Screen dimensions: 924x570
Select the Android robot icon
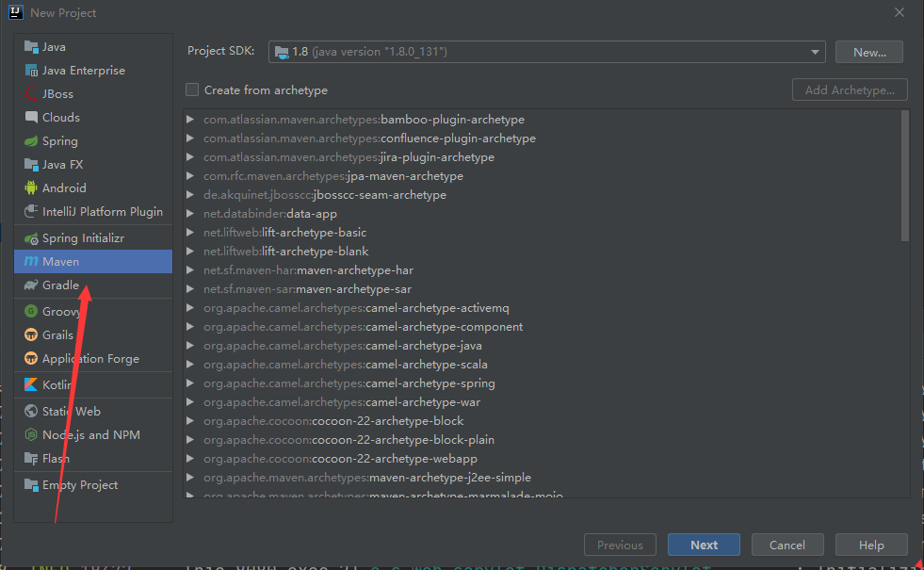point(31,188)
